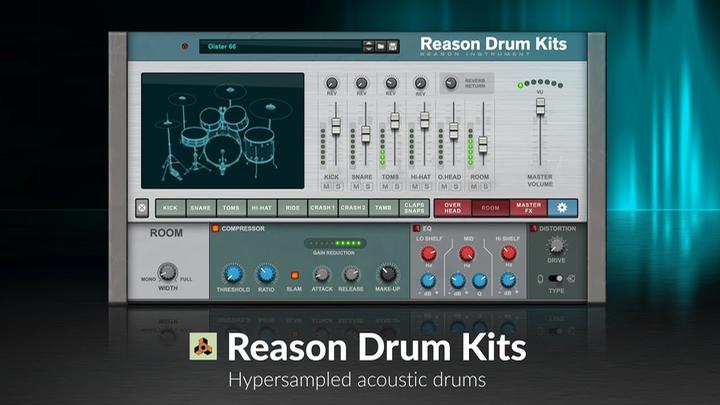Turn the Distortion Drive knob
The image size is (720, 405).
pos(556,247)
